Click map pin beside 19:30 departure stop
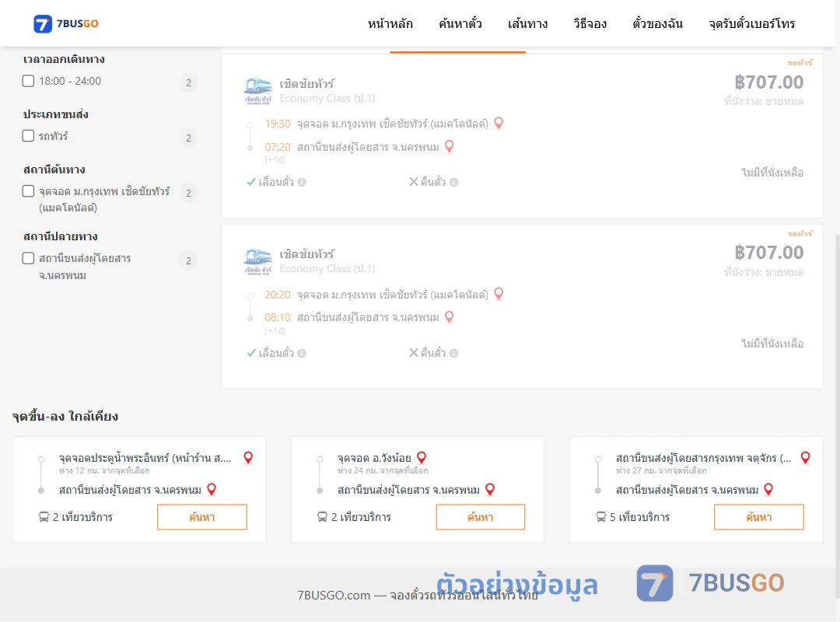Image resolution: width=840 pixels, height=622 pixels. click(x=499, y=123)
